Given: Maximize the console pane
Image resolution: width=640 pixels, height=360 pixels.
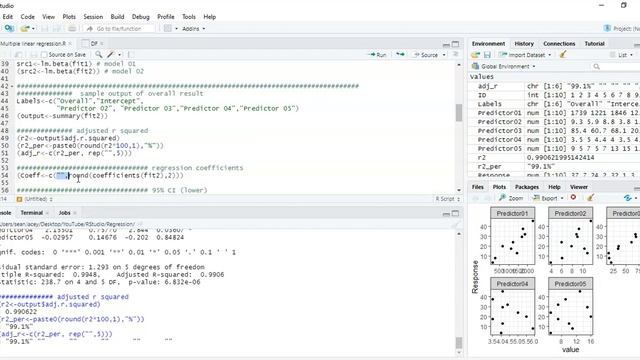Looking at the screenshot, I should 456,213.
